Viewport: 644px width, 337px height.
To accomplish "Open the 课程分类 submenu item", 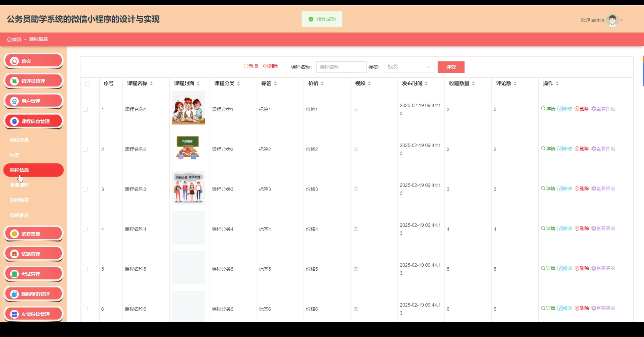I will pyautogui.click(x=19, y=140).
